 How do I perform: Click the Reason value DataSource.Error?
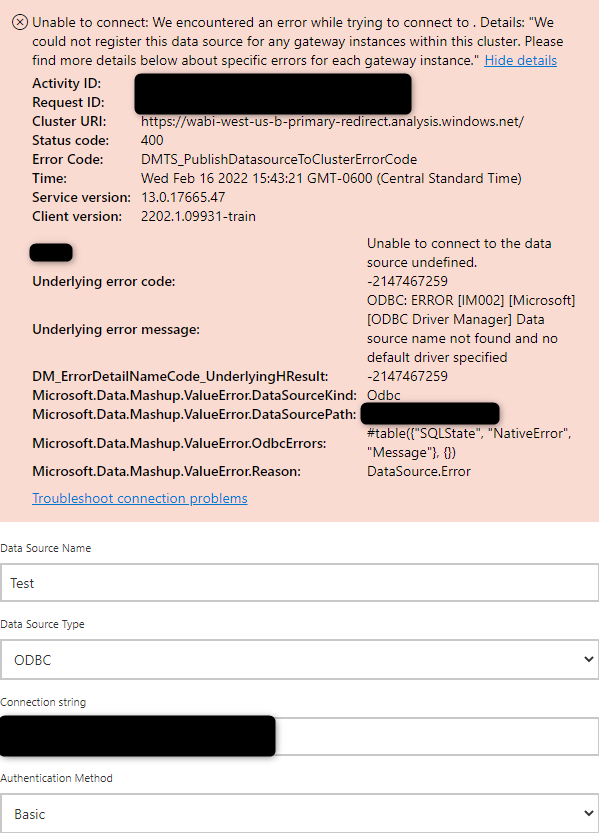(x=418, y=471)
